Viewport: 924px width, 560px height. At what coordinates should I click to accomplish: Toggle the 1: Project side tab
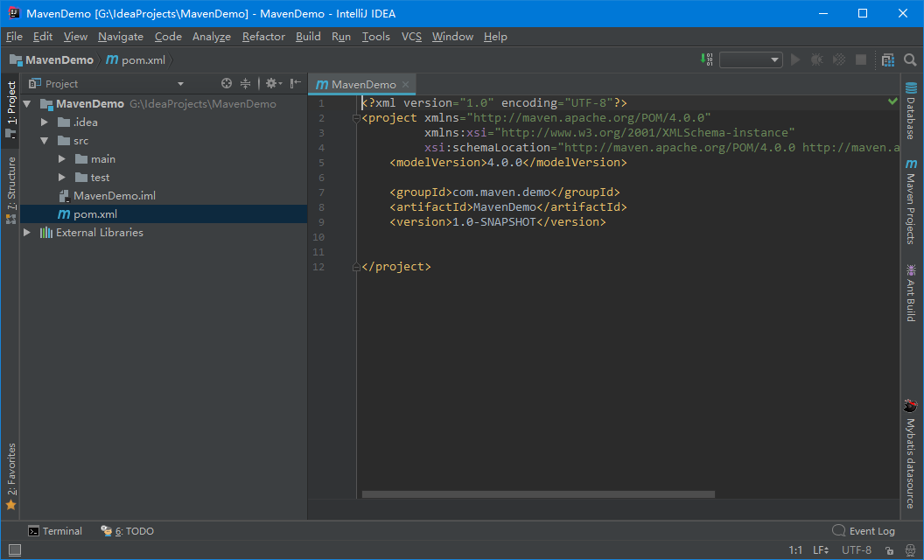(10, 109)
